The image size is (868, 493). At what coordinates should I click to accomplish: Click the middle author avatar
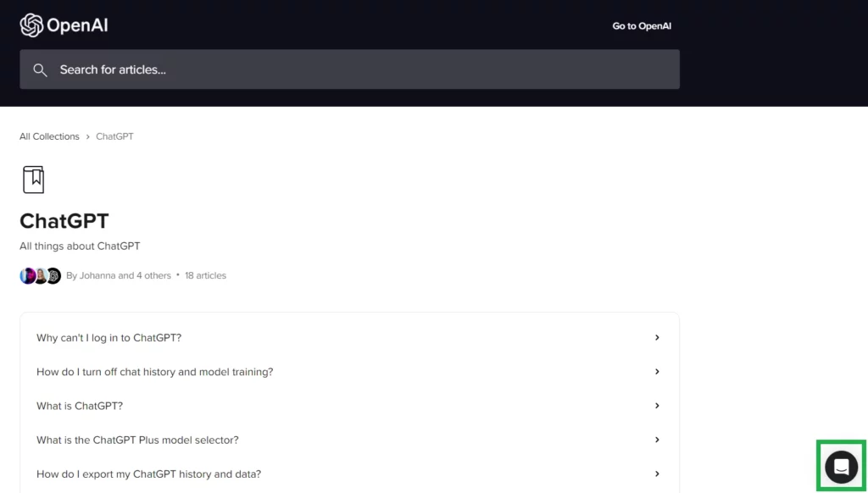pos(41,275)
